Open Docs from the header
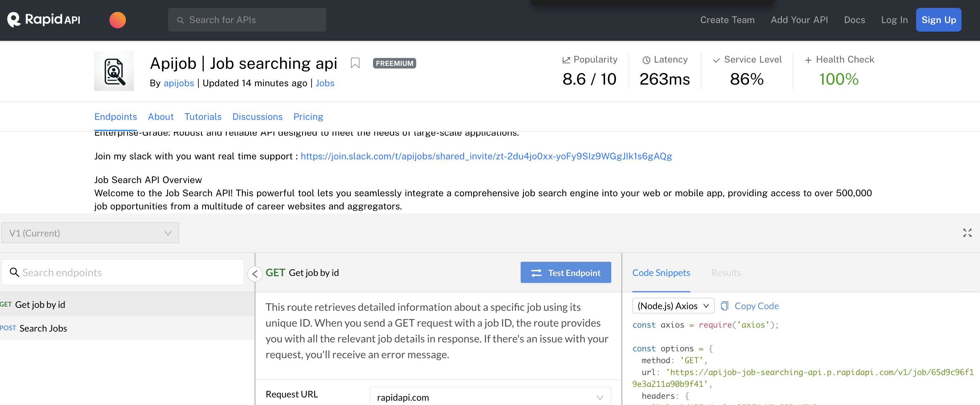 coord(854,20)
